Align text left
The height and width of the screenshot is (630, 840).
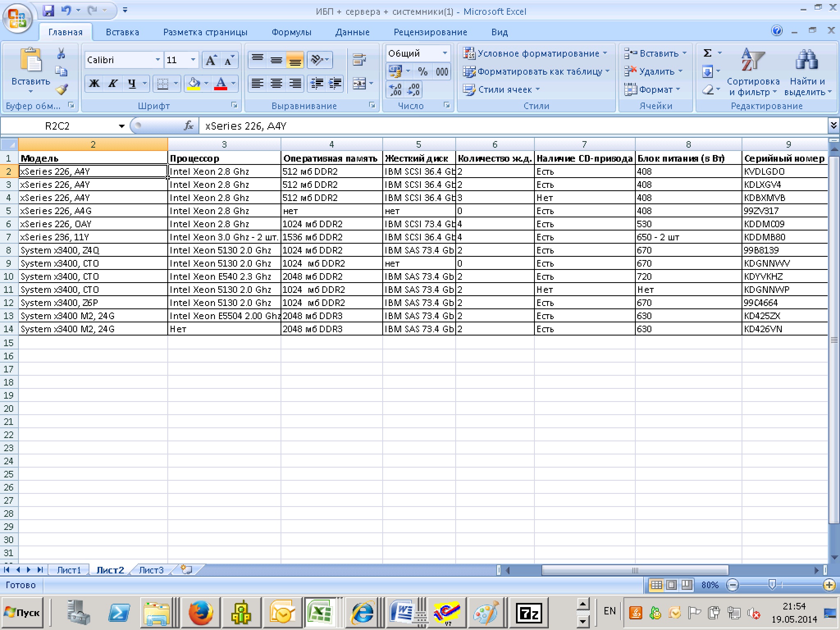pyautogui.click(x=258, y=84)
